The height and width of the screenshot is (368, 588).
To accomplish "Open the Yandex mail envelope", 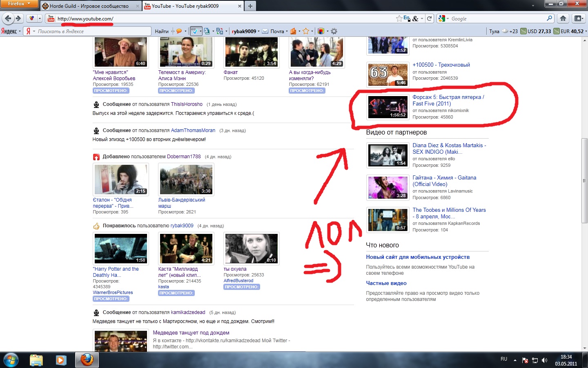I will tap(265, 31).
